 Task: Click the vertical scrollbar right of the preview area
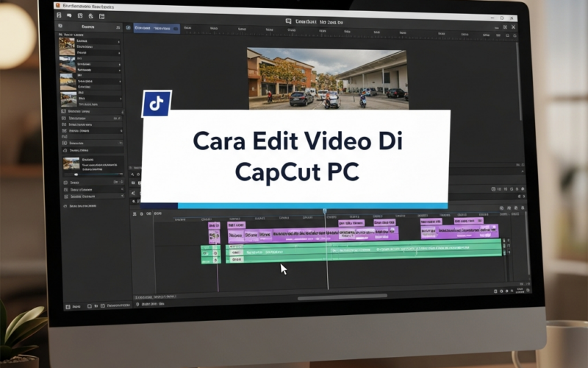pyautogui.click(x=519, y=81)
